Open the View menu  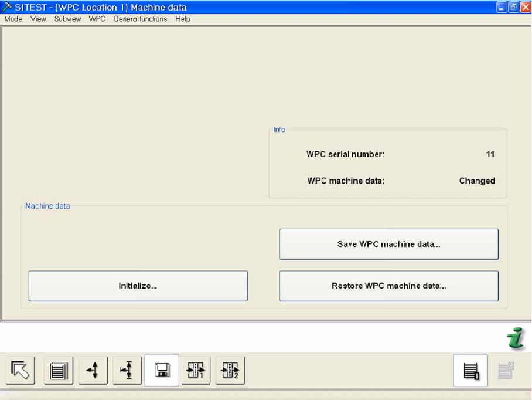pyautogui.click(x=38, y=19)
